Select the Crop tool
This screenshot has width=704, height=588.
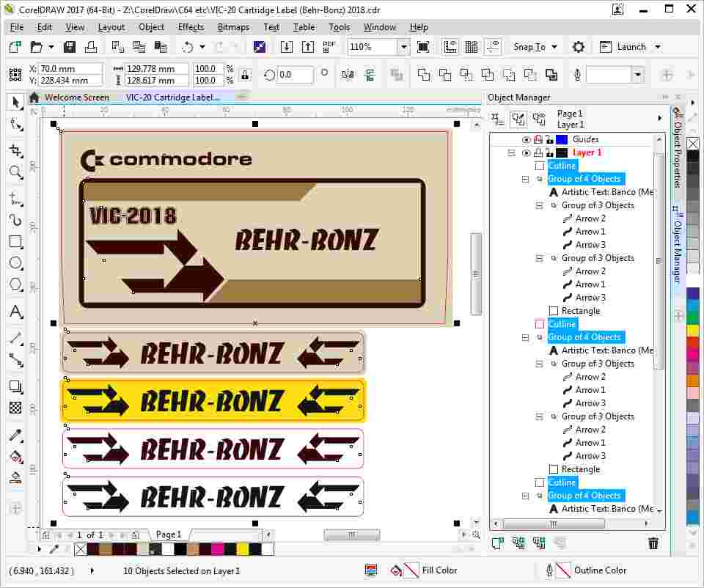(15, 150)
